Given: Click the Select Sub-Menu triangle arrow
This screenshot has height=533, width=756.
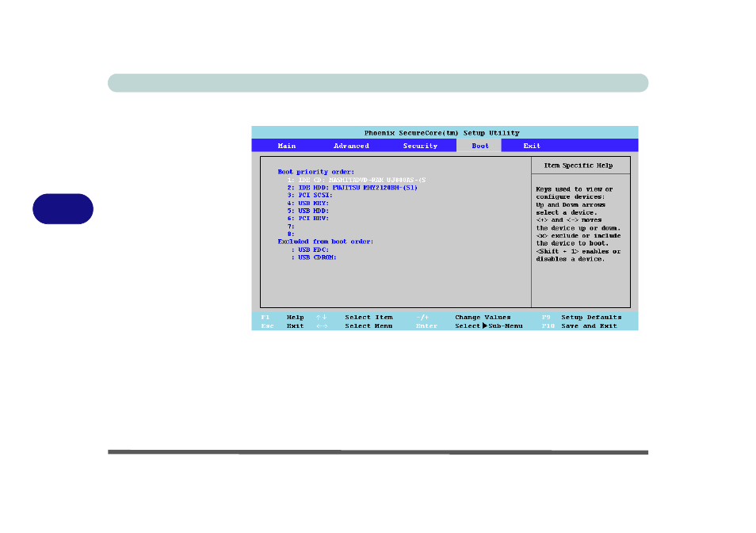Looking at the screenshot, I should (484, 326).
